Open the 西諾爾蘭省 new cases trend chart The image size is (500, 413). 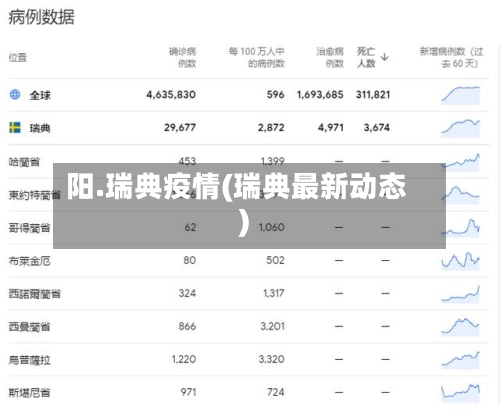[x=461, y=293]
